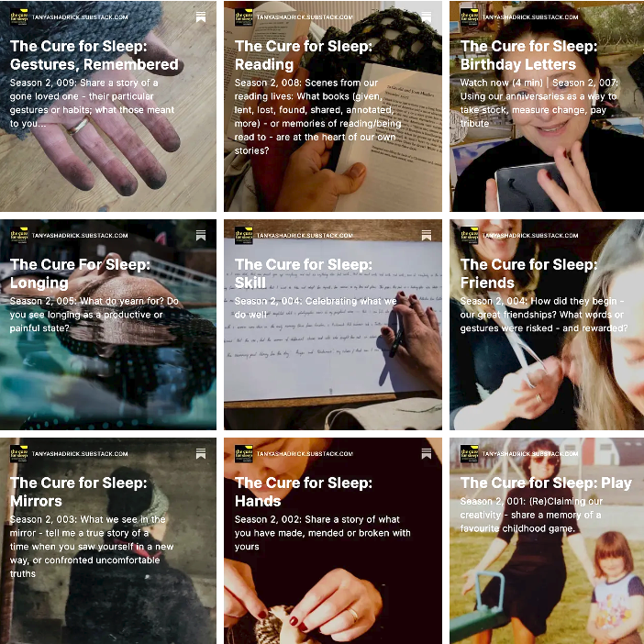Bookmark the Hands post
Viewport: 644px width, 644px height.
click(427, 453)
